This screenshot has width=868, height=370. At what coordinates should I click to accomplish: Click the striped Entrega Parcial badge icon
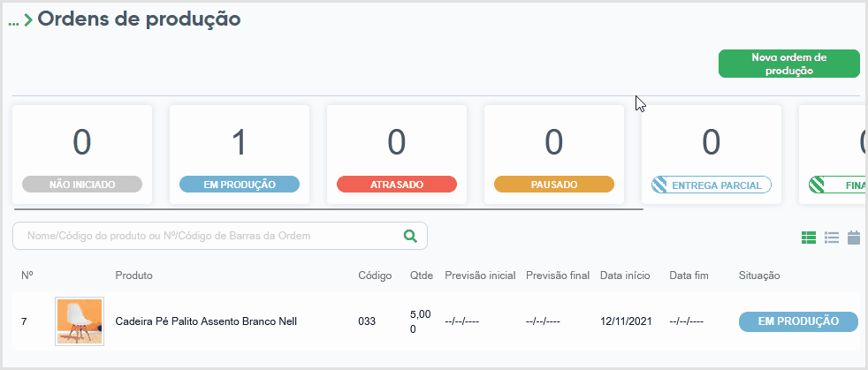click(x=659, y=185)
